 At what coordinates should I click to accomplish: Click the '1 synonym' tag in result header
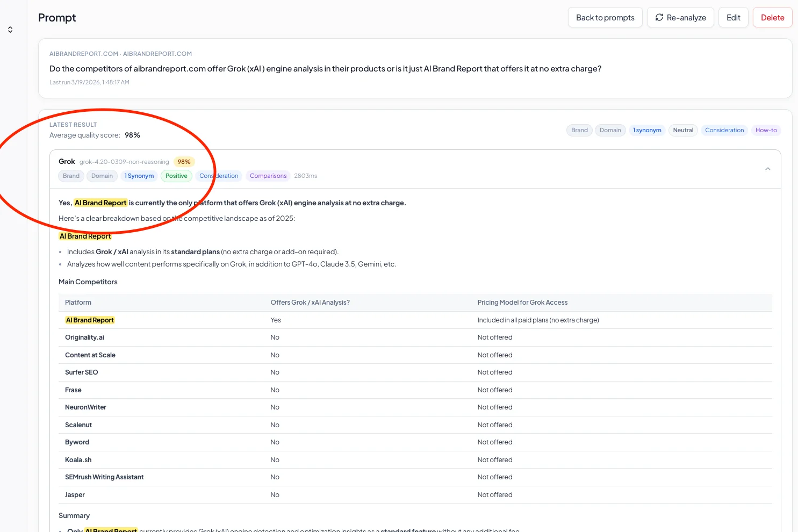(x=647, y=130)
